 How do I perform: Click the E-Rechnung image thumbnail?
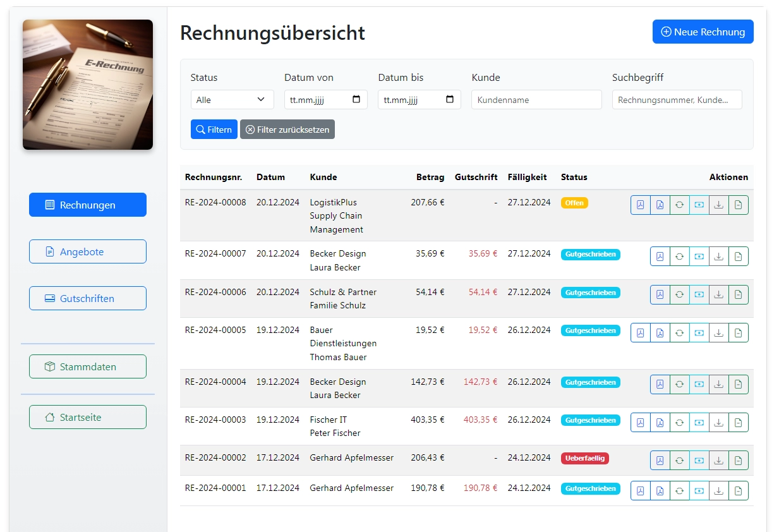(87, 85)
